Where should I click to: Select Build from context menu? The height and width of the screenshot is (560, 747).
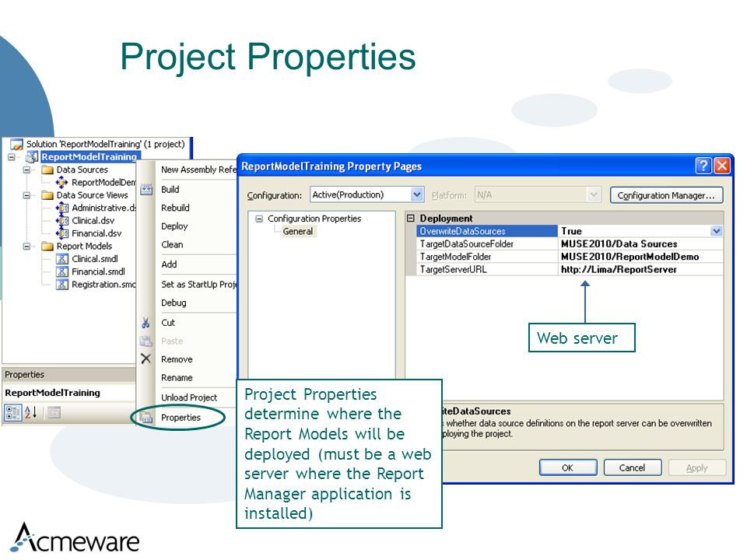coord(170,190)
